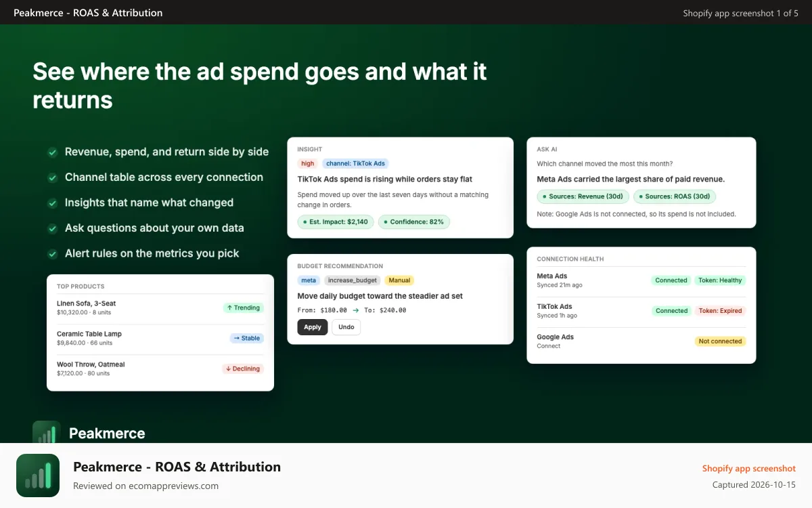Click 'Shopify app screenshot 1 of 5' in header

[x=740, y=13]
